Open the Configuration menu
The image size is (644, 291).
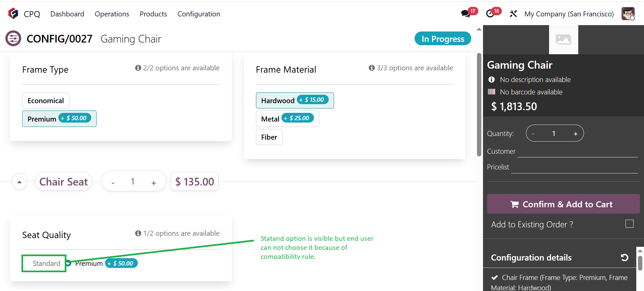point(199,14)
